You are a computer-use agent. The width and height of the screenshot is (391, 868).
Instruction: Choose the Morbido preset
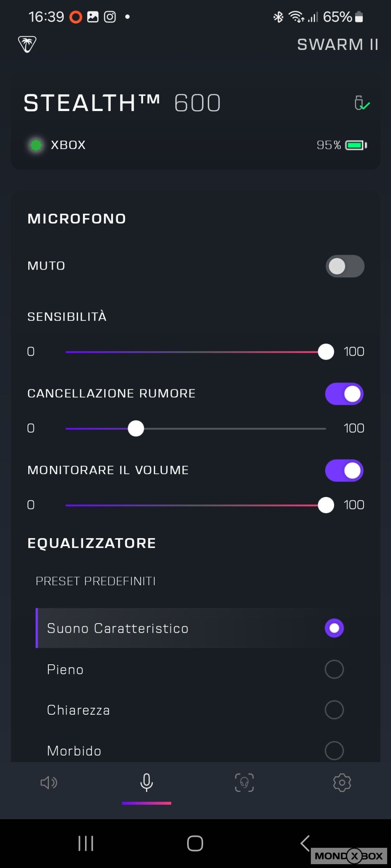tap(334, 750)
